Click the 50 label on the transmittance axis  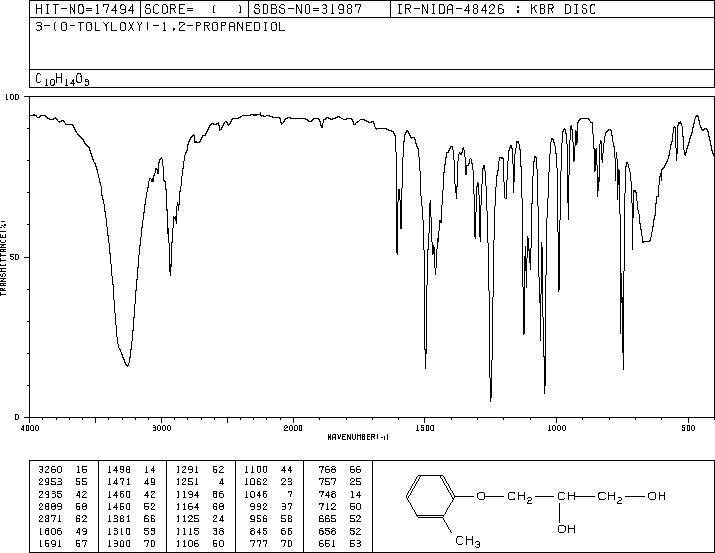(x=16, y=257)
